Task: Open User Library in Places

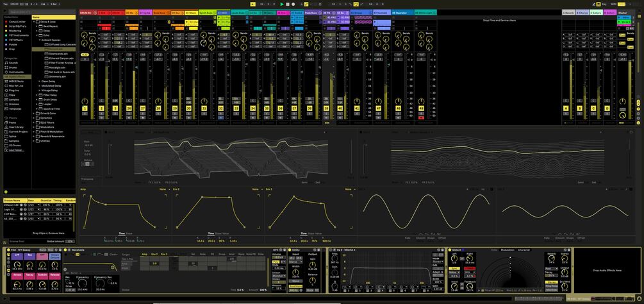Action: click(15, 127)
